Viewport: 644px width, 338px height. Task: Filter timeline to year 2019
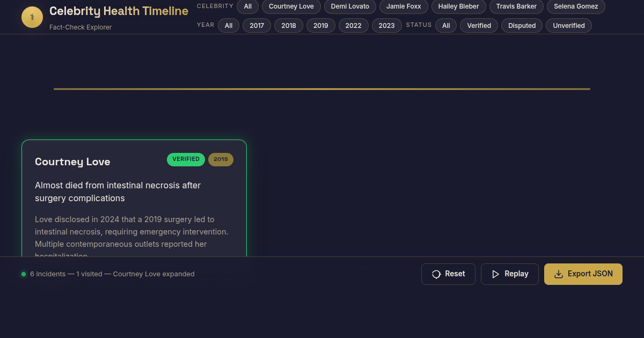(x=321, y=25)
